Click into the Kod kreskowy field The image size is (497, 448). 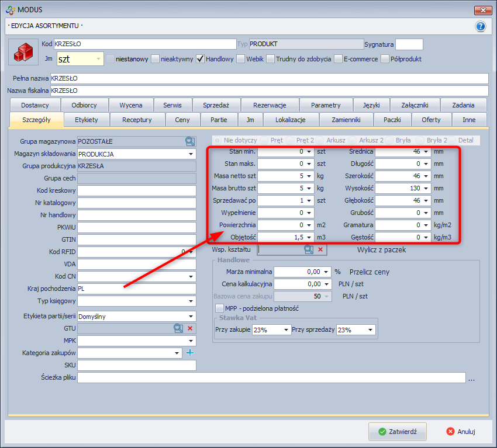[136, 190]
